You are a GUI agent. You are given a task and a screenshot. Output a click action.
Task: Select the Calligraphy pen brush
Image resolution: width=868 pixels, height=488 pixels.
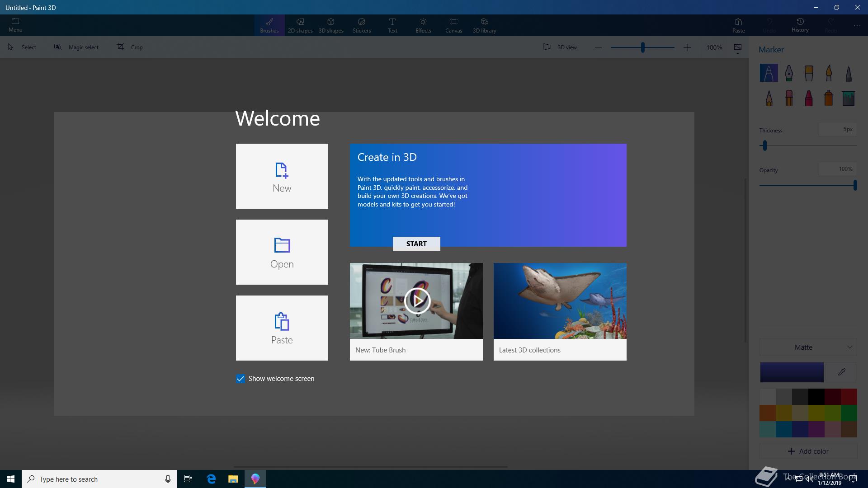click(x=789, y=73)
